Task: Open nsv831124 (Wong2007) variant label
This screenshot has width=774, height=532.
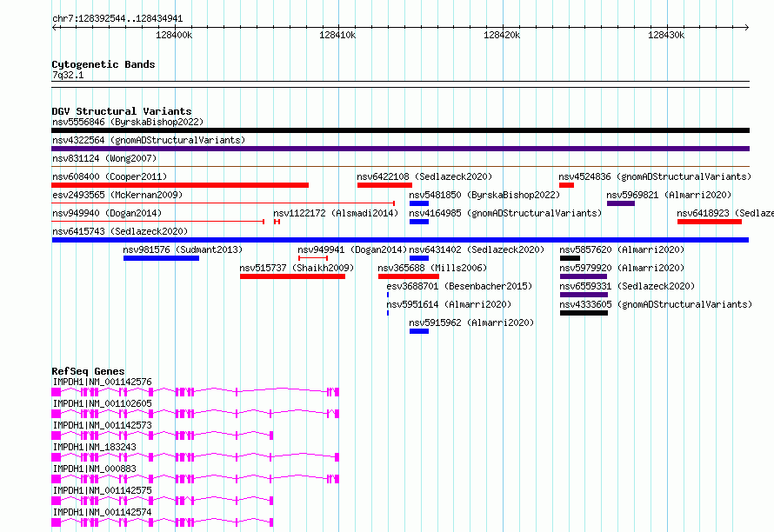Action: point(104,158)
